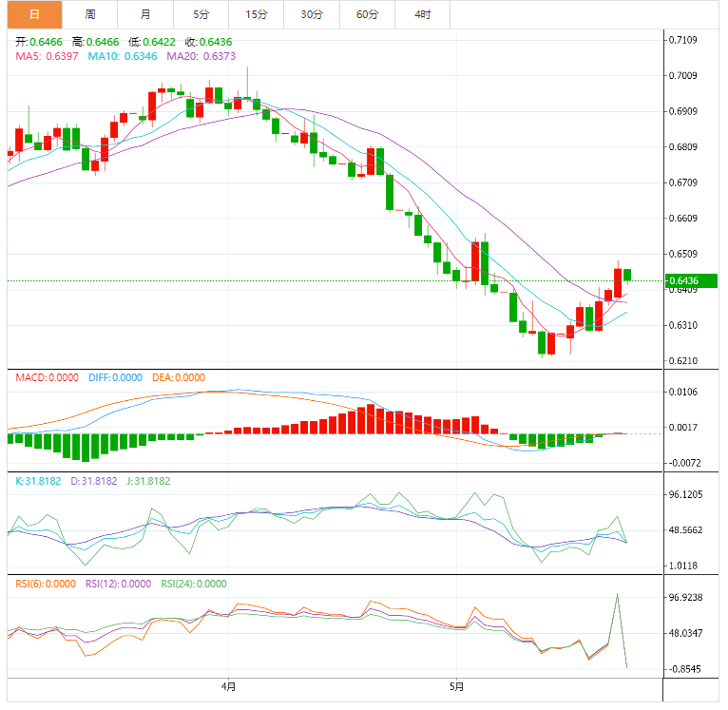Click the 96.9238 RSI axis label
This screenshot has height=710, width=728.
click(x=686, y=598)
